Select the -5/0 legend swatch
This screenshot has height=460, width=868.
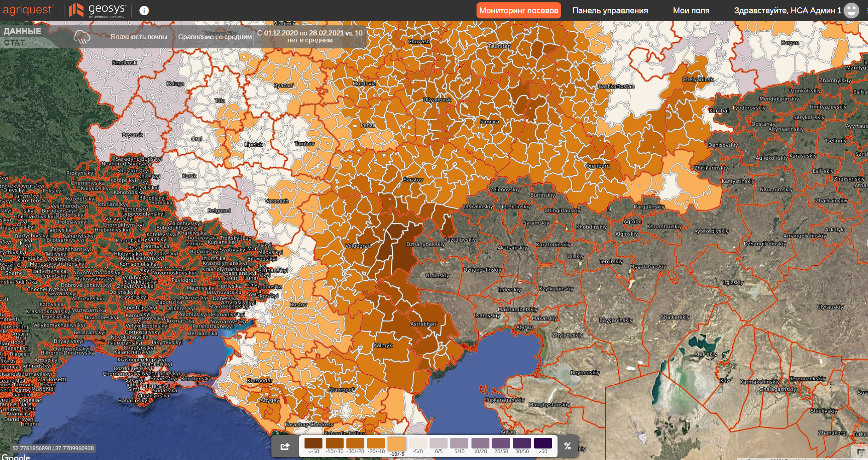(x=418, y=443)
